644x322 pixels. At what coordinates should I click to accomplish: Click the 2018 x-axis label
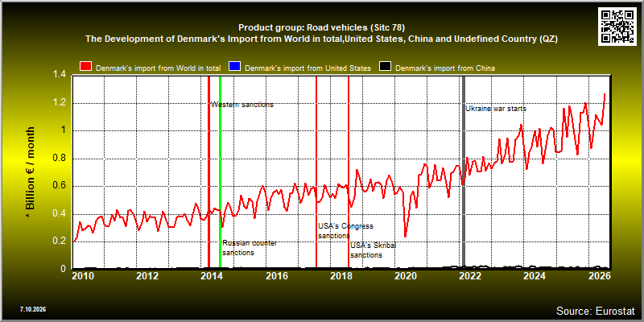(x=341, y=276)
